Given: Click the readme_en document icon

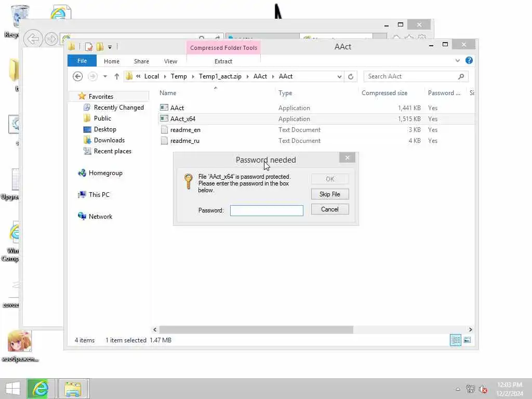Looking at the screenshot, I should pyautogui.click(x=164, y=129).
